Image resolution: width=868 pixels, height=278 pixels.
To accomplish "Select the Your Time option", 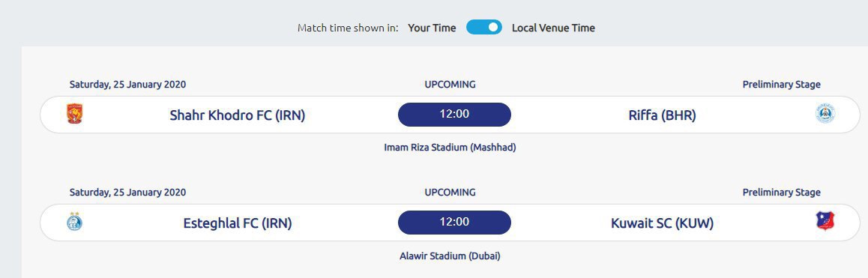I will tap(432, 28).
